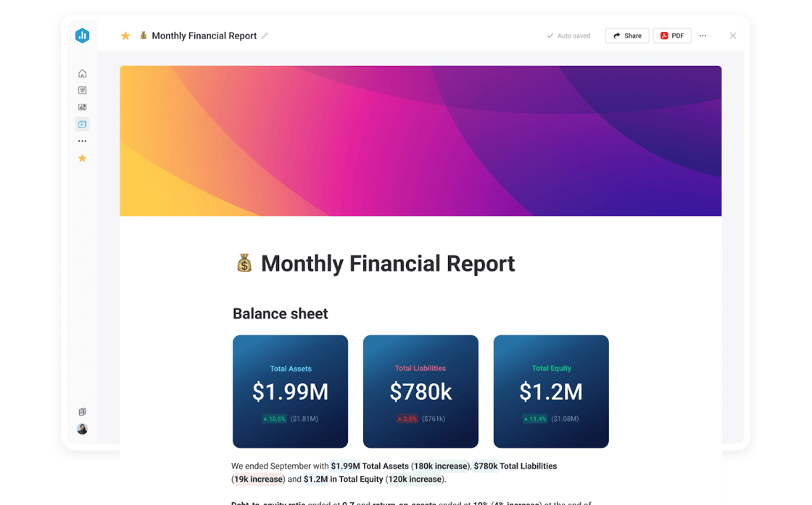This screenshot has width=812, height=505.
Task: Click the $780k Total Liabilities summary text
Action: click(x=515, y=466)
